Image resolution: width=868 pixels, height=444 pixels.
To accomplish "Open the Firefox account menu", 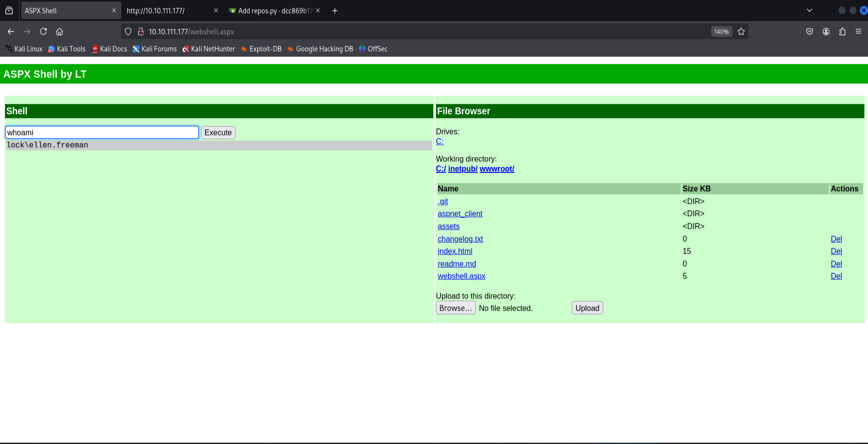I will (826, 32).
